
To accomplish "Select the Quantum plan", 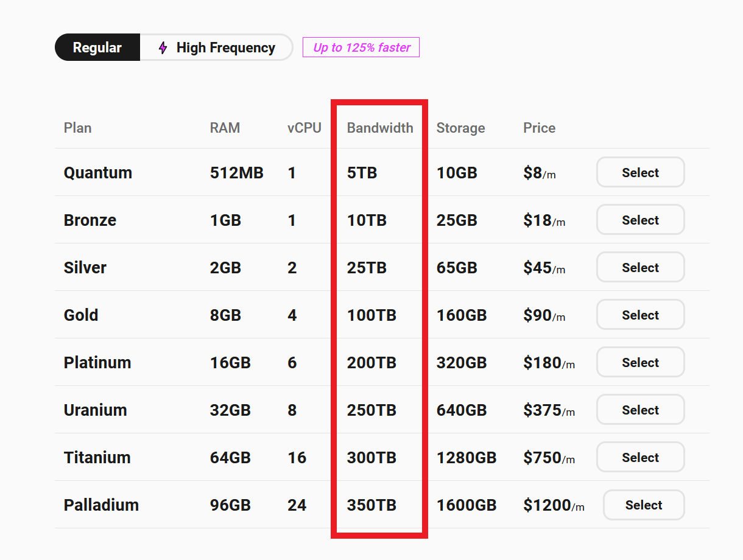I will 640,172.
